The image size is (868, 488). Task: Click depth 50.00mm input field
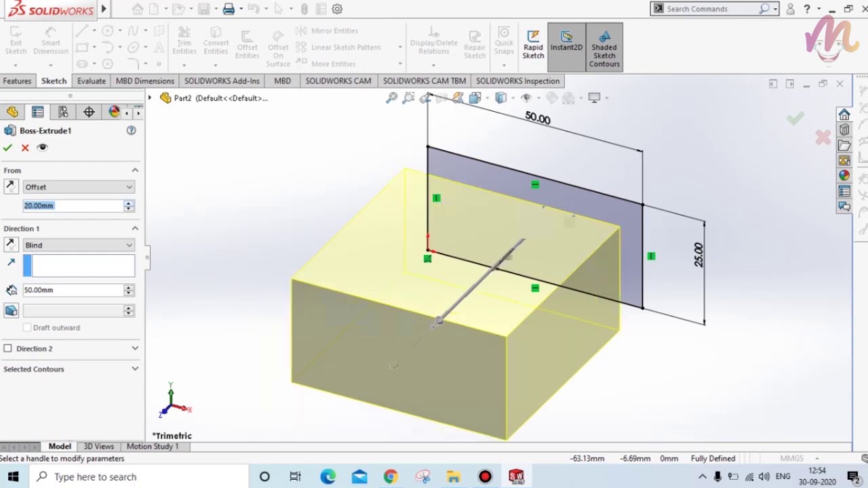pyautogui.click(x=73, y=290)
